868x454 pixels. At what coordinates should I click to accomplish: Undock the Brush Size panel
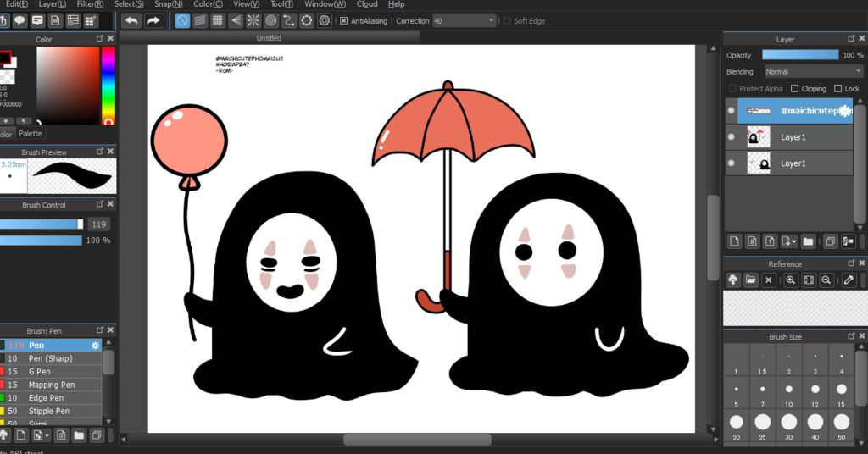tap(851, 336)
